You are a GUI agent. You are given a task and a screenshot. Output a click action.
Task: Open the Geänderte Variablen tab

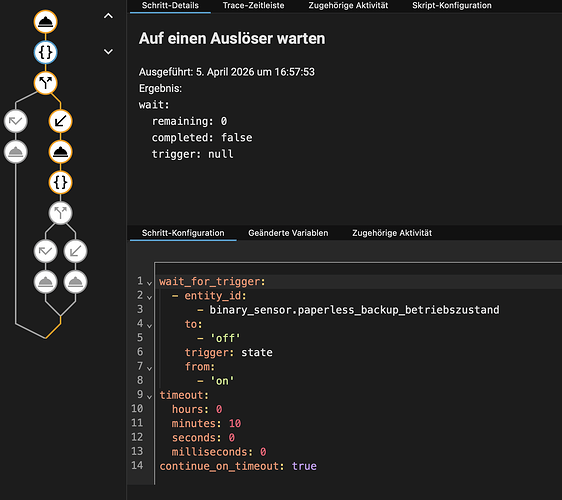(288, 233)
